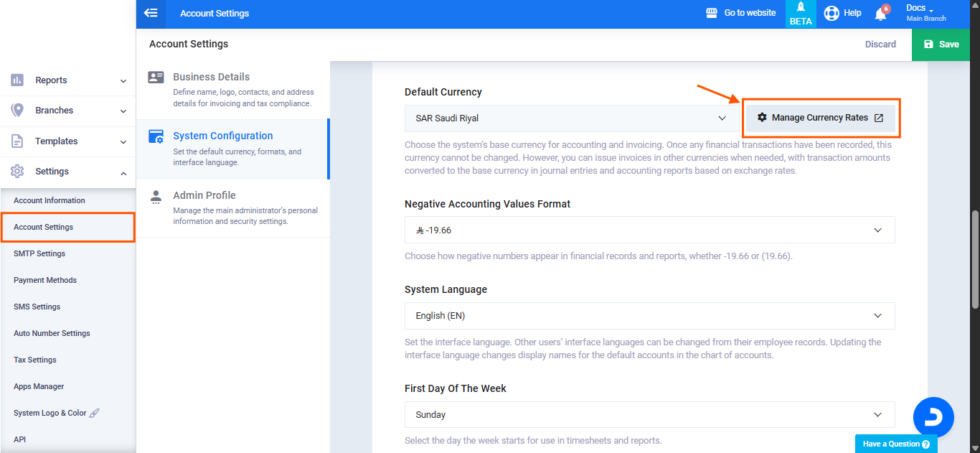
Task: Click the Manage Currency Rates button
Action: 820,118
